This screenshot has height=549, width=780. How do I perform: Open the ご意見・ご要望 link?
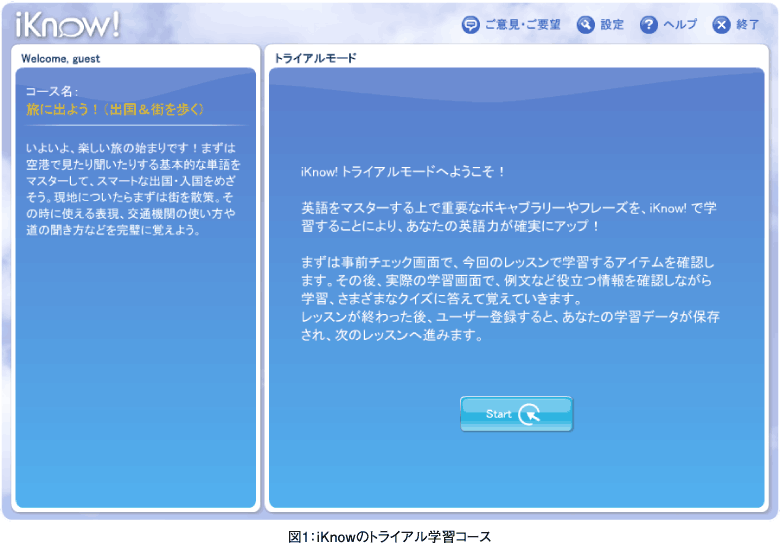point(522,24)
